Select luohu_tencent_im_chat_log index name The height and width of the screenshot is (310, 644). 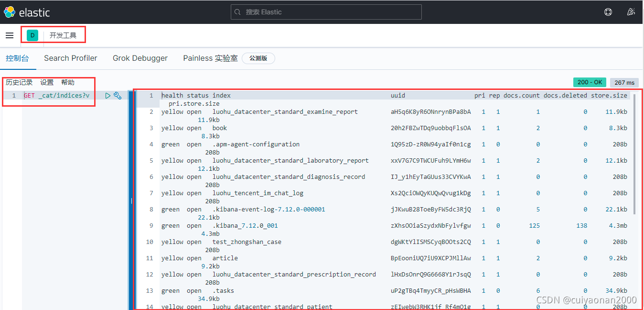coord(258,193)
